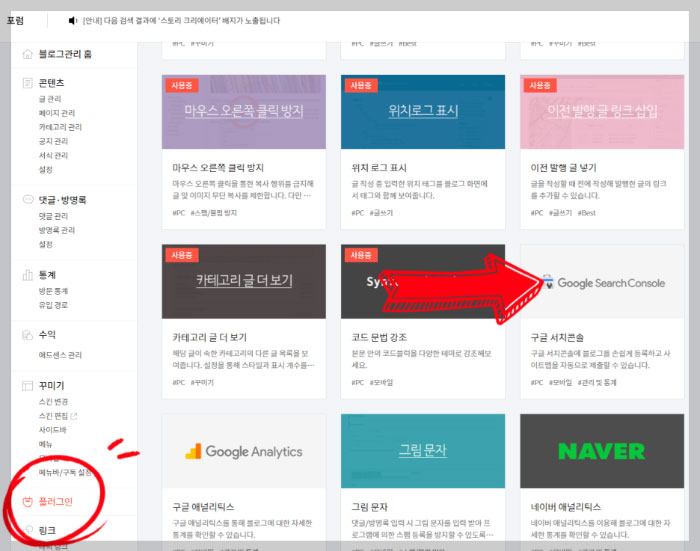Image resolution: width=700 pixels, height=551 pixels.
Task: Click the 위치 로그 표시 card title
Action: pyautogui.click(x=379, y=168)
